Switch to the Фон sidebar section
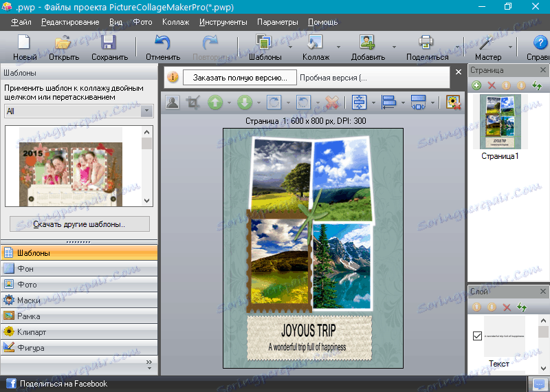This screenshot has width=550, height=392. 79,269
